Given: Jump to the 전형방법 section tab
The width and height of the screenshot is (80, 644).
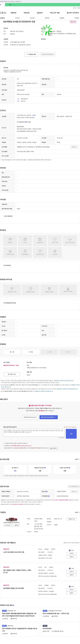Looking at the screenshot, I should [x=62, y=18].
